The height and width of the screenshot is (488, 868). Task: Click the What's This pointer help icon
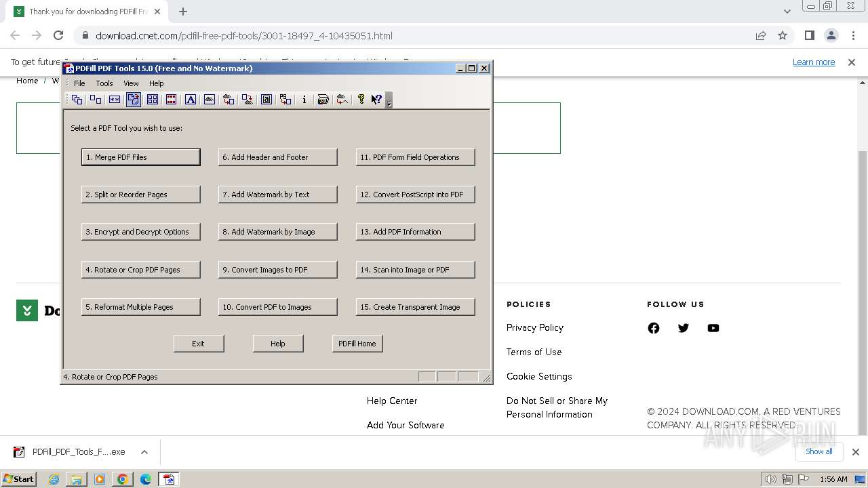coord(376,100)
